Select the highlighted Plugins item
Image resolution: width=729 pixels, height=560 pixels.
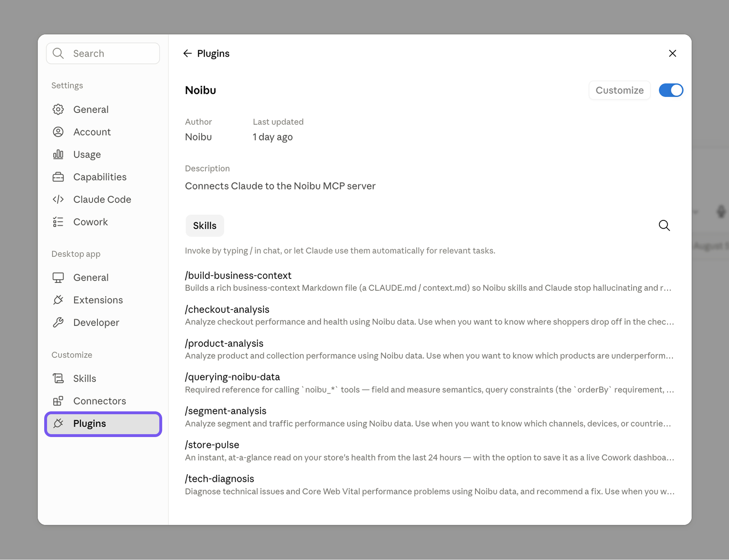[x=103, y=423]
